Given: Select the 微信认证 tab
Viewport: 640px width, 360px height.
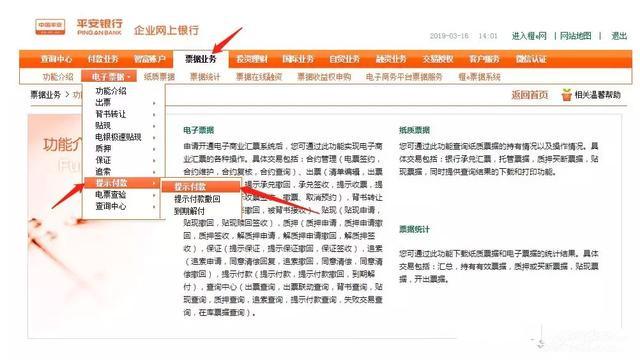Looking at the screenshot, I should [531, 59].
